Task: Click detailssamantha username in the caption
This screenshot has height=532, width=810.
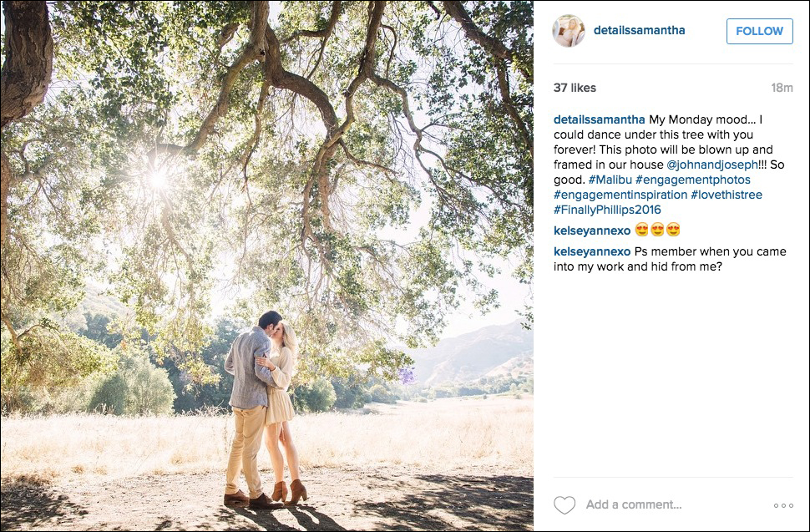Action: tap(600, 119)
